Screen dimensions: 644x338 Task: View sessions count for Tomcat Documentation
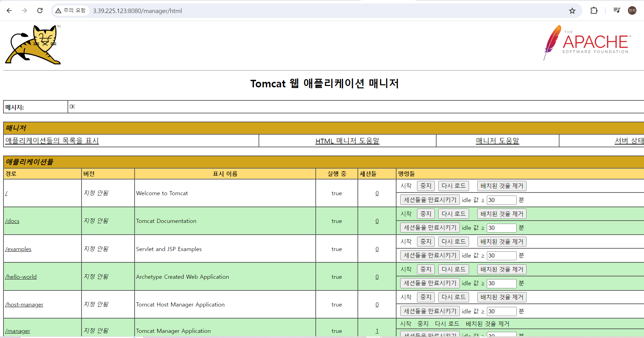(377, 221)
